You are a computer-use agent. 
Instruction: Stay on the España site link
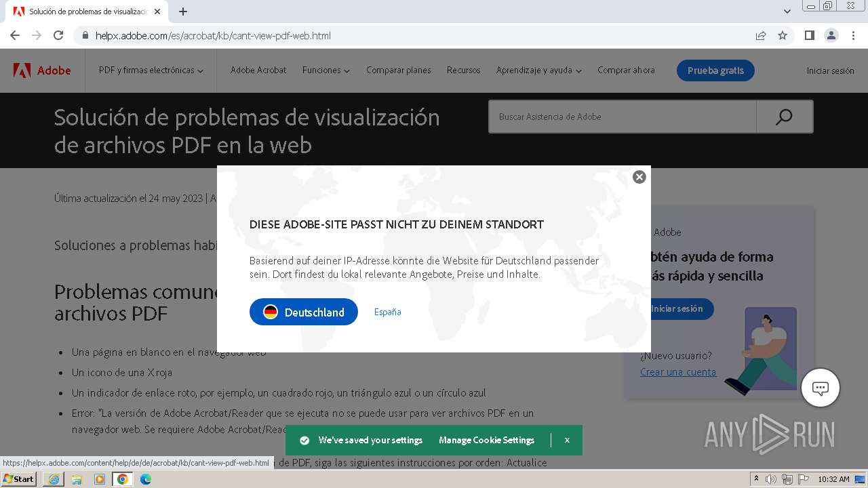click(387, 312)
